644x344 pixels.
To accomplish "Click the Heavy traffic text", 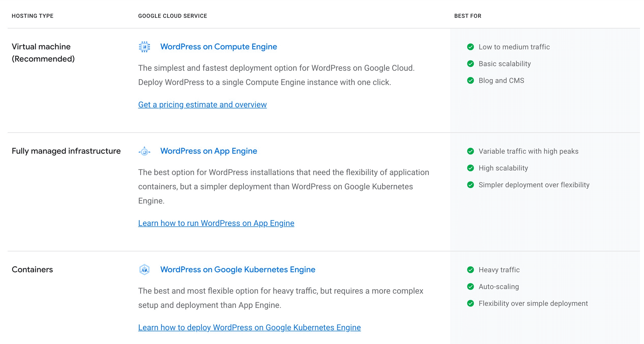I will 499,270.
